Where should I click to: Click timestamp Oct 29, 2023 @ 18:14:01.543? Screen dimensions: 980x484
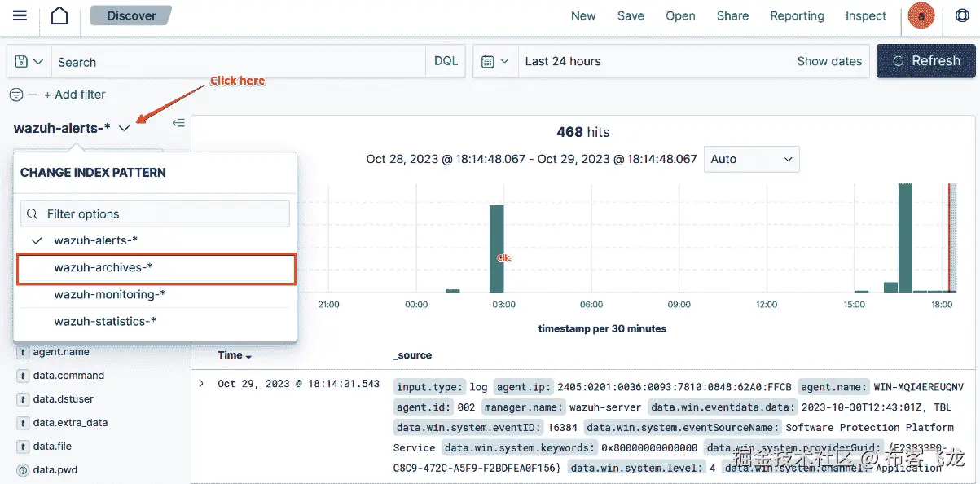click(298, 384)
